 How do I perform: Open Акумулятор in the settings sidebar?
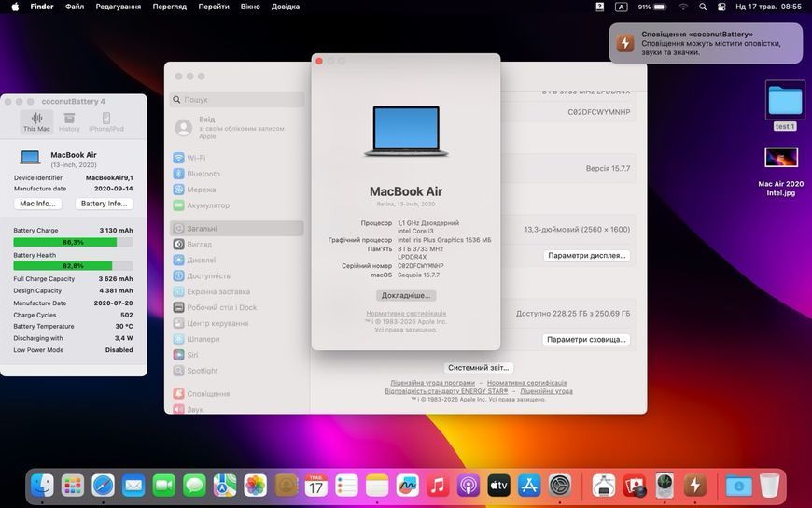(x=237, y=205)
